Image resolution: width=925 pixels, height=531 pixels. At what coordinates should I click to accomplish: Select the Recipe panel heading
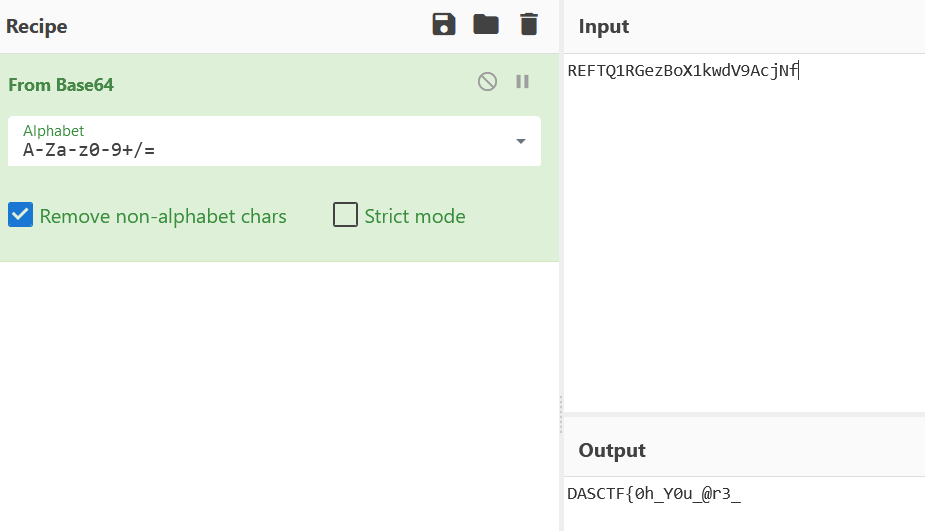(x=37, y=27)
